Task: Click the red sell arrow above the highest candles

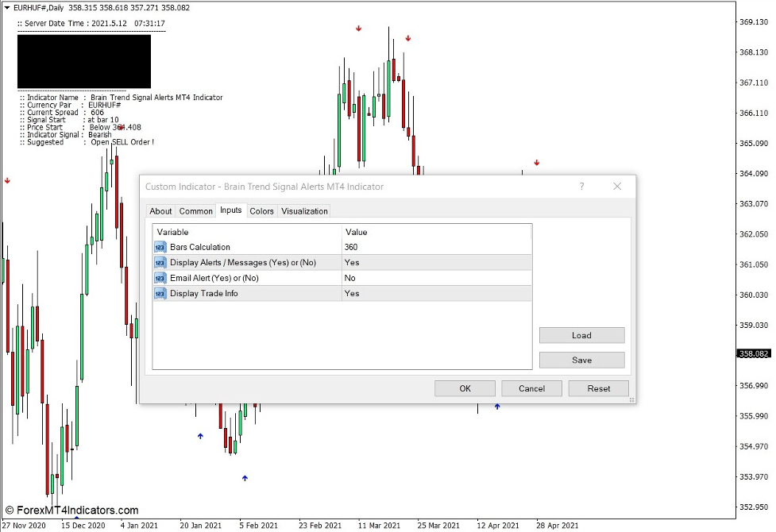Action: coord(358,28)
